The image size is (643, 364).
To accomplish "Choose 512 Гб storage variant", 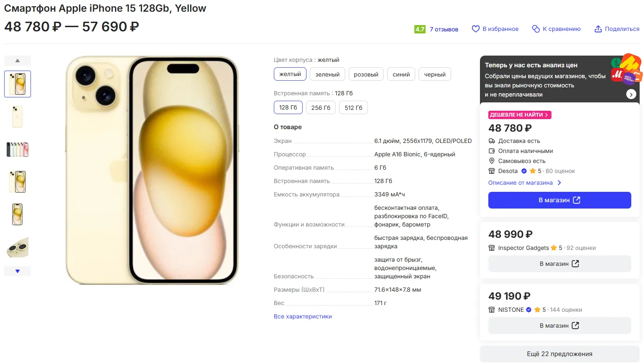I will [353, 108].
